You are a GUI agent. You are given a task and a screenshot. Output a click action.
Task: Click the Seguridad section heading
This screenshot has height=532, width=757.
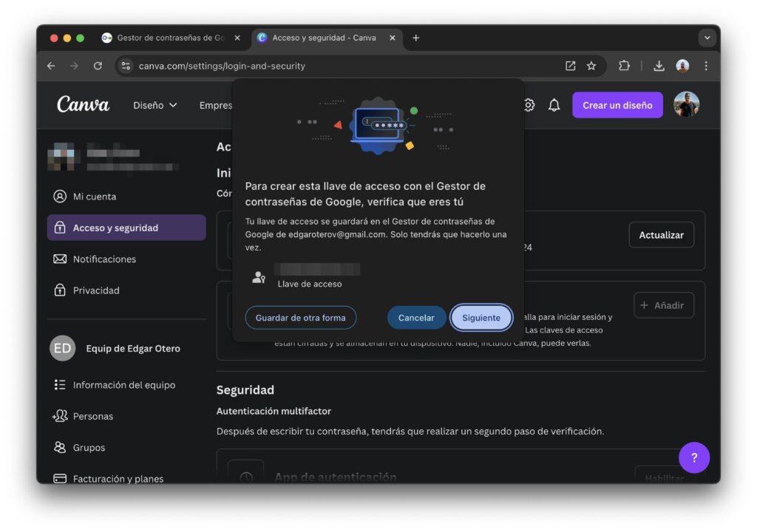coord(245,389)
